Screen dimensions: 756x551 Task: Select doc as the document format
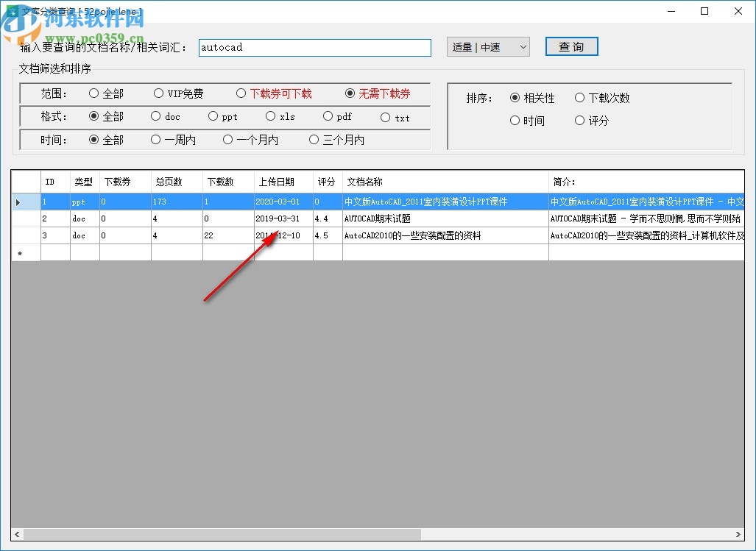pyautogui.click(x=155, y=116)
